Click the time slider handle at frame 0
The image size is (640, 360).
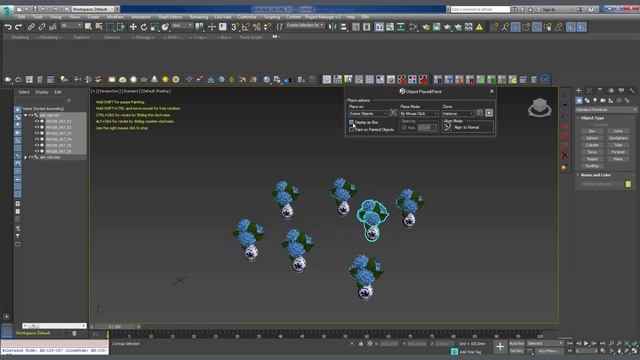coord(116,327)
